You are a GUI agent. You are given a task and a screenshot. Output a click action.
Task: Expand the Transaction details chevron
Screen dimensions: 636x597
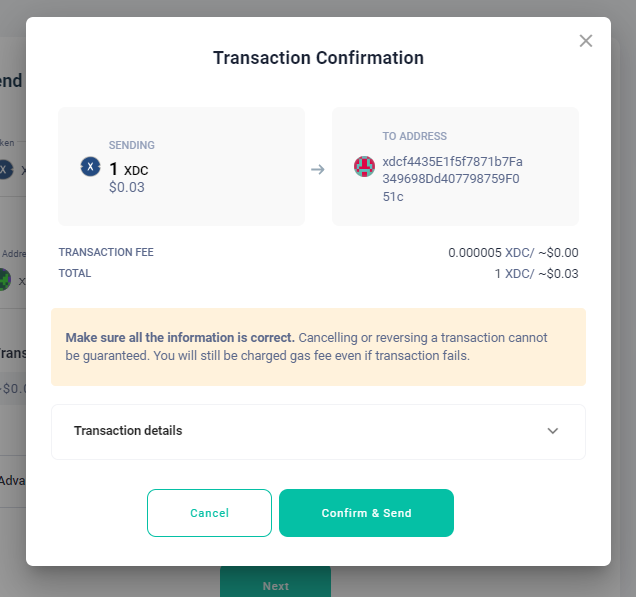tap(553, 431)
